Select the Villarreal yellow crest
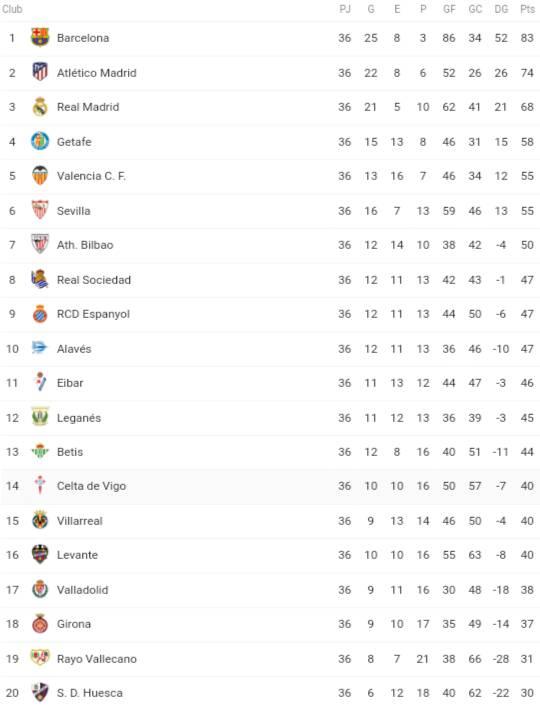This screenshot has width=540, height=708. pyautogui.click(x=40, y=520)
